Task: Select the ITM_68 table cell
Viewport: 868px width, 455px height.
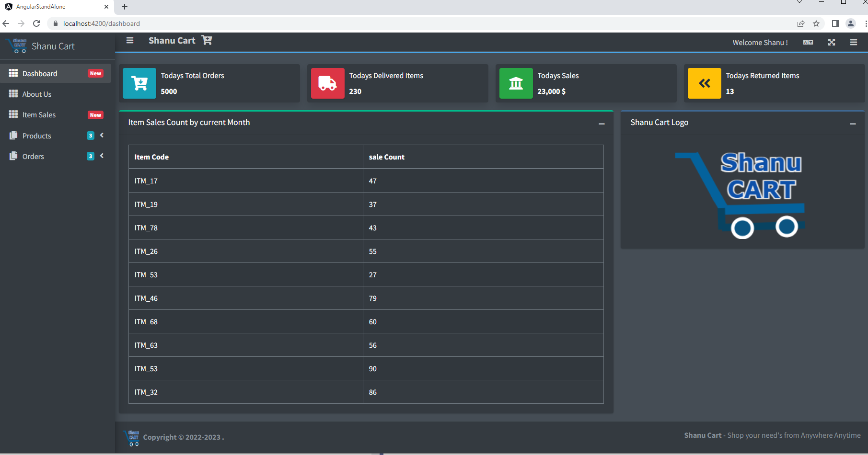Action: coord(246,321)
